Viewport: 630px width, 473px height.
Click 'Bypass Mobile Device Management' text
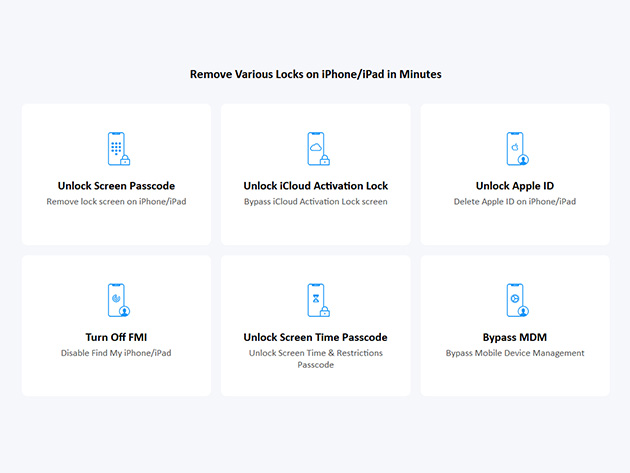click(x=515, y=353)
